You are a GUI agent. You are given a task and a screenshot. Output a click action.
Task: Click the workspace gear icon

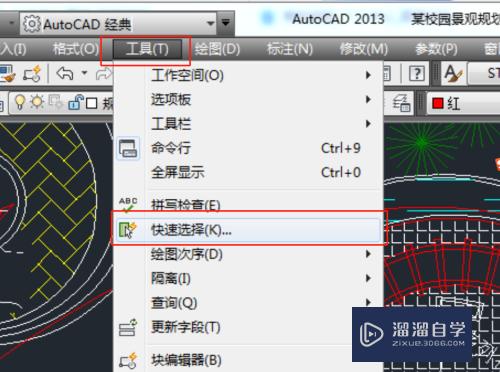coord(32,24)
